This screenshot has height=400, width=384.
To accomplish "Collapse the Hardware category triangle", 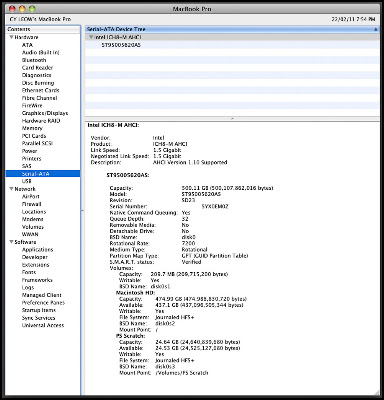I will click(x=11, y=37).
